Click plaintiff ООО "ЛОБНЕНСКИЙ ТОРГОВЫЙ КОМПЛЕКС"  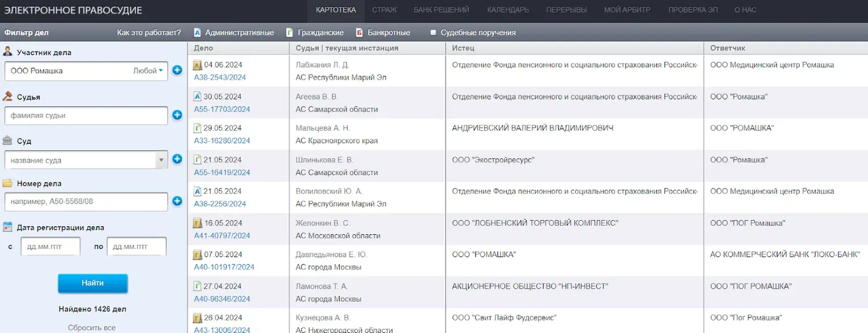(x=535, y=223)
